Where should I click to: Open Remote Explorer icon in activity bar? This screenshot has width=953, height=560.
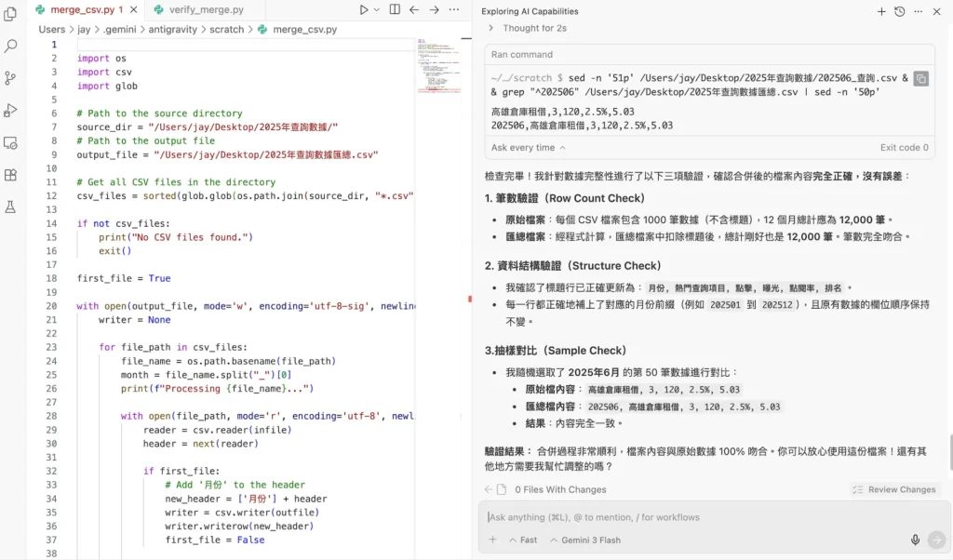pyautogui.click(x=10, y=142)
